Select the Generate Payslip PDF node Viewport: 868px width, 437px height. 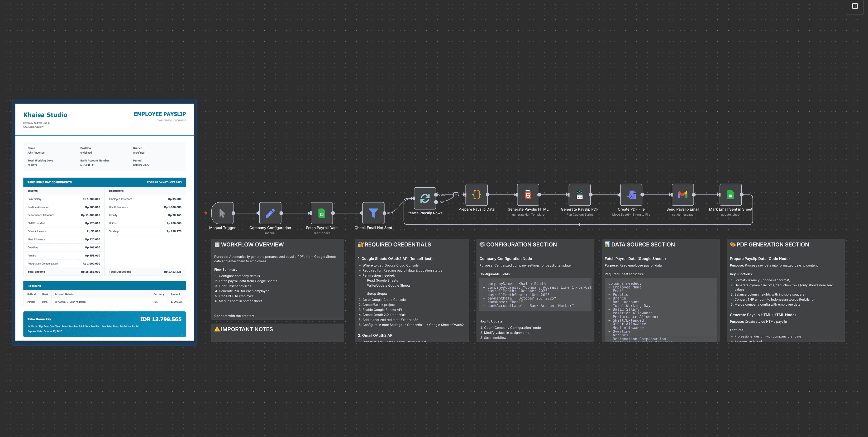point(579,195)
